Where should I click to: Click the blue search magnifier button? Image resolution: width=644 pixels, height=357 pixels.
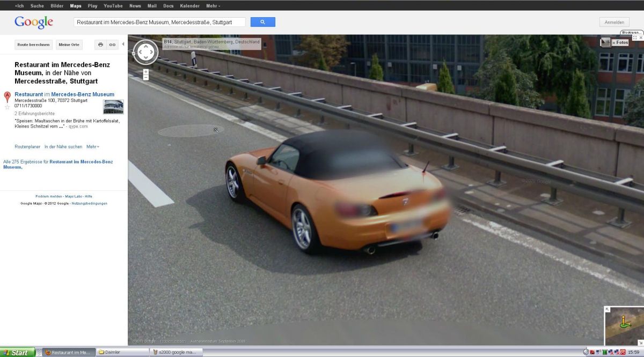(x=262, y=22)
